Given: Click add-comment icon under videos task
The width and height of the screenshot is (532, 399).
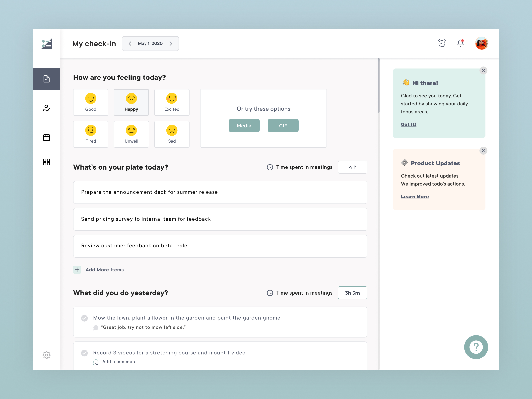Looking at the screenshot, I should point(96,362).
